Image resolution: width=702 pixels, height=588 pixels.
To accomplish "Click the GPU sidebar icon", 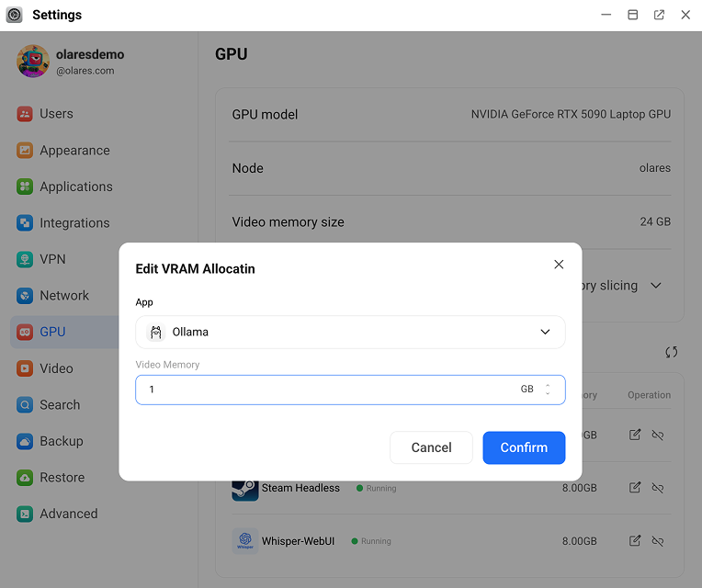I will (x=25, y=332).
